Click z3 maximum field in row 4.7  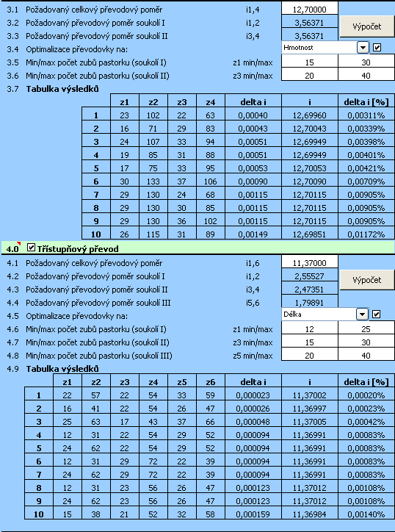(x=366, y=342)
